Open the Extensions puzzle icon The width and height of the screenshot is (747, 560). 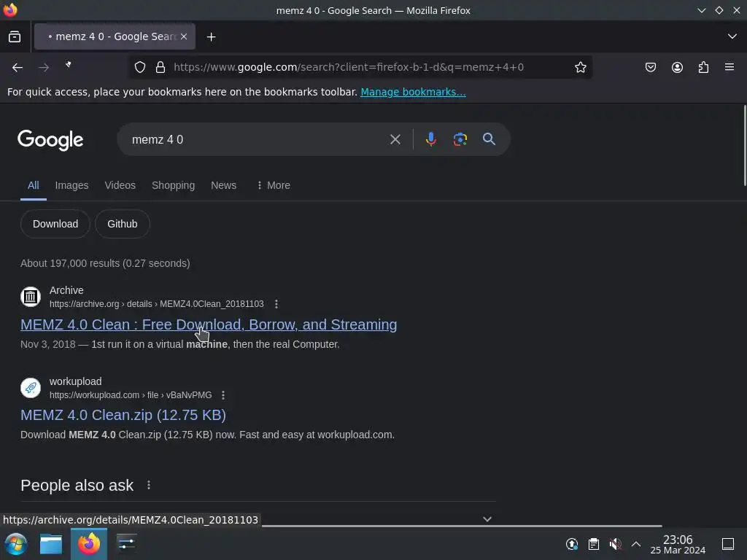coord(703,68)
